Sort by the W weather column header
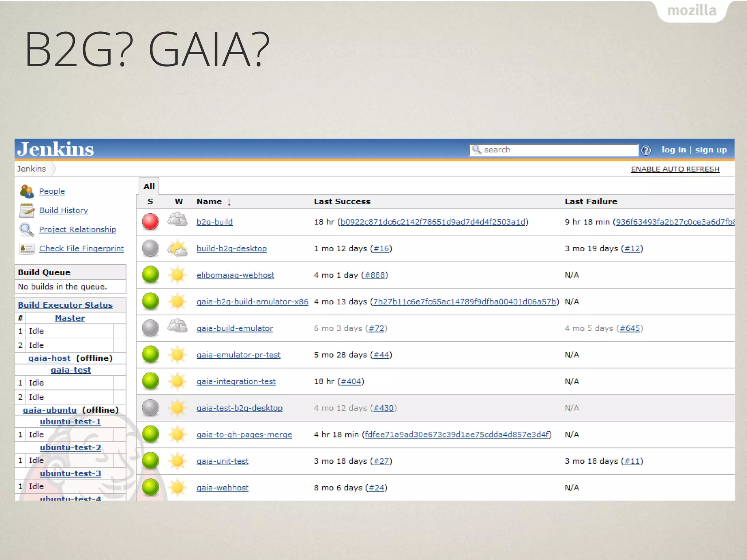This screenshot has height=560, width=747. coord(179,202)
